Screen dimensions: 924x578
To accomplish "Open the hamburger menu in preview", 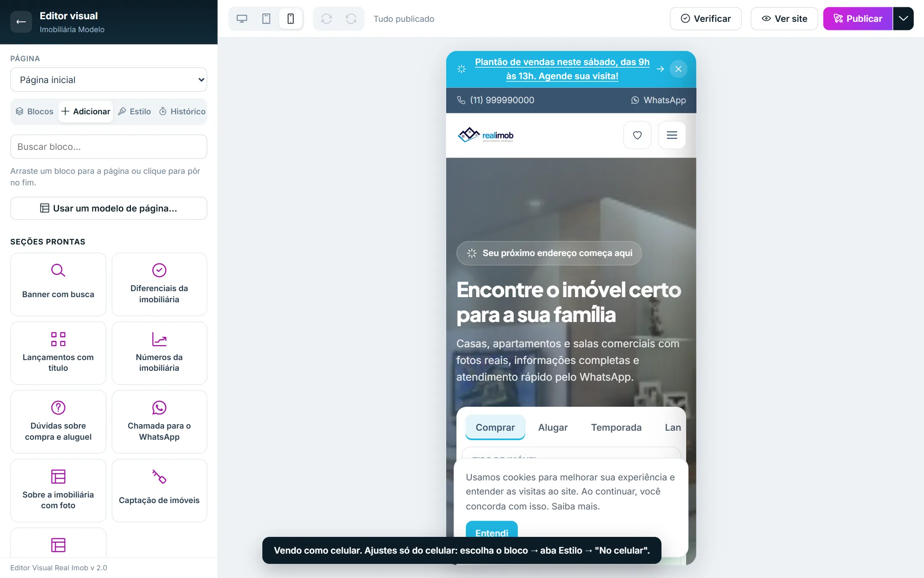I will pos(672,135).
